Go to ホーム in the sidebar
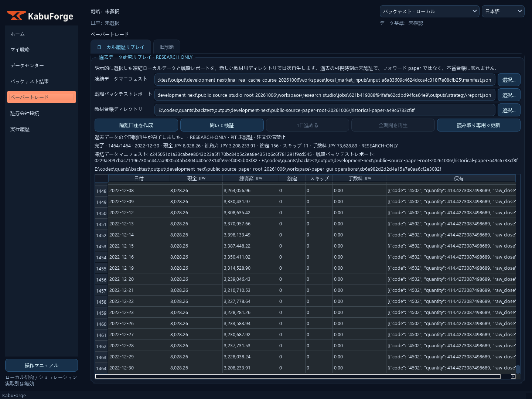532x399 pixels. (41, 34)
